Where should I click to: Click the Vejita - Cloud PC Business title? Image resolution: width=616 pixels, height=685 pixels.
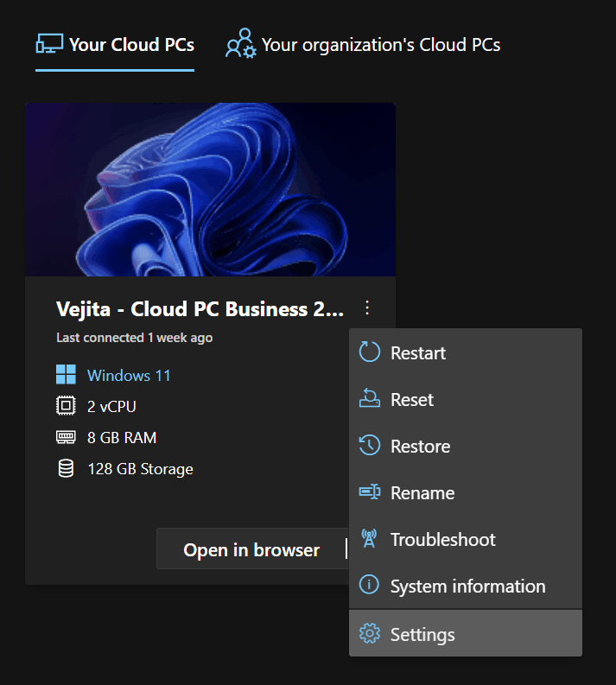pos(200,309)
